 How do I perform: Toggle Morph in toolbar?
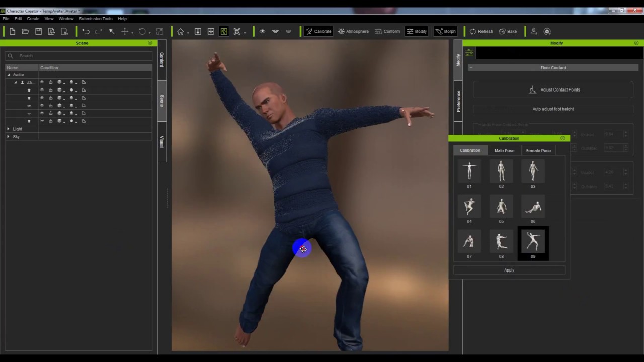445,31
